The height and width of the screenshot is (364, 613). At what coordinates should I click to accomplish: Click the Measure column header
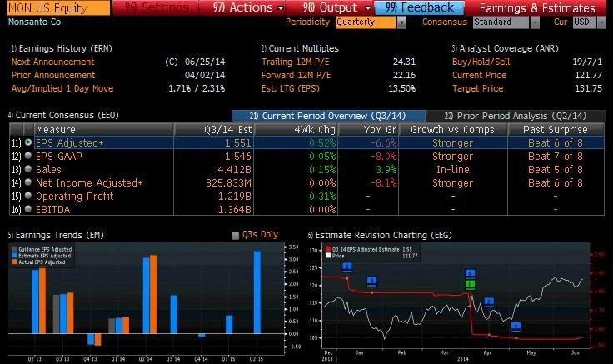(x=104, y=129)
